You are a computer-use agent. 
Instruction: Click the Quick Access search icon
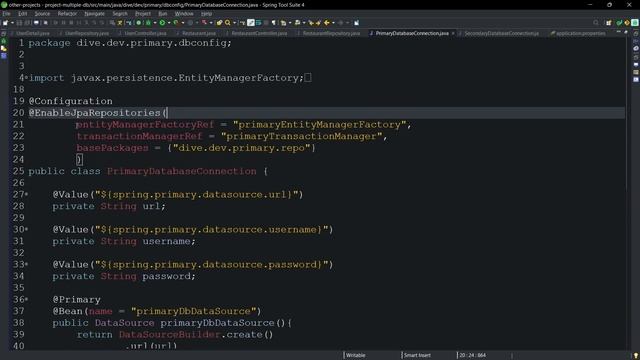pyautogui.click(x=596, y=22)
